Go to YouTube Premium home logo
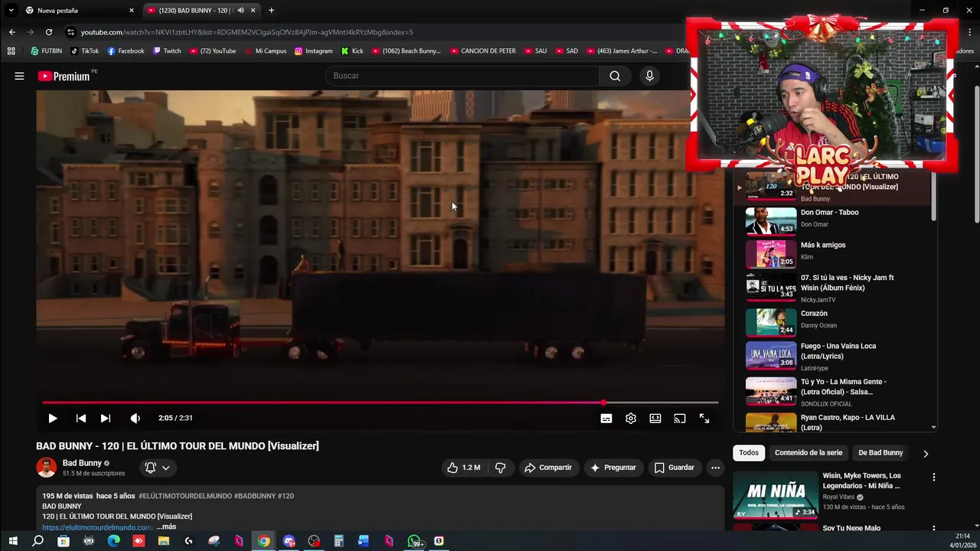Viewport: 980px width, 551px height. 64,76
